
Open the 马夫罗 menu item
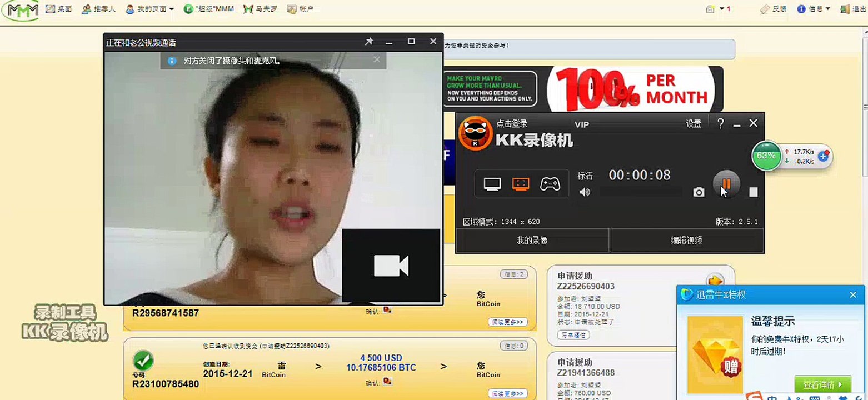coord(261,9)
